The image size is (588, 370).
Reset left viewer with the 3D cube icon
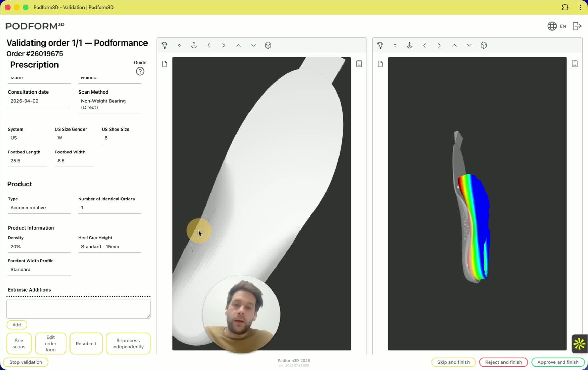pyautogui.click(x=268, y=45)
